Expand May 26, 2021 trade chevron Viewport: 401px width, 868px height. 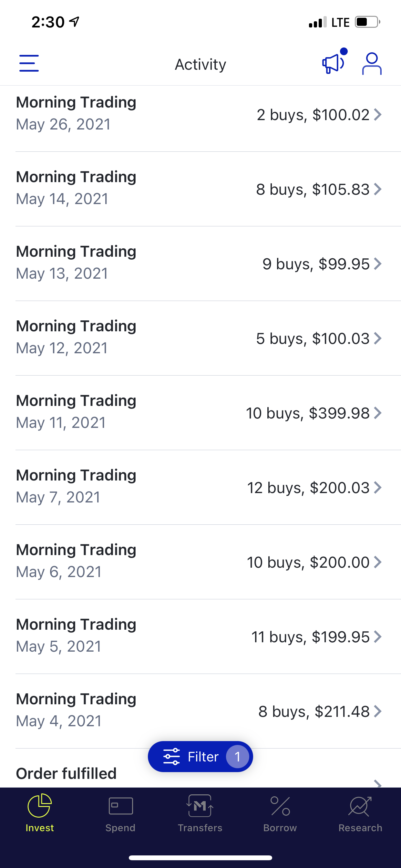pyautogui.click(x=378, y=115)
